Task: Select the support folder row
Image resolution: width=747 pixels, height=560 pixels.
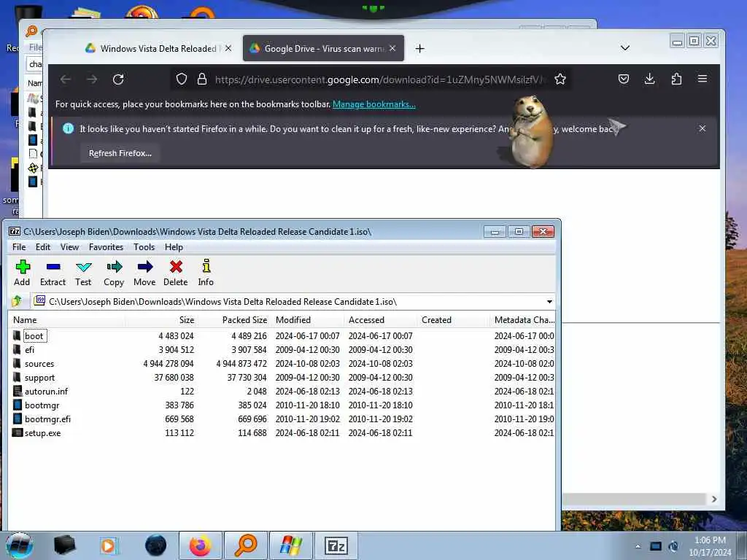Action: click(x=281, y=377)
